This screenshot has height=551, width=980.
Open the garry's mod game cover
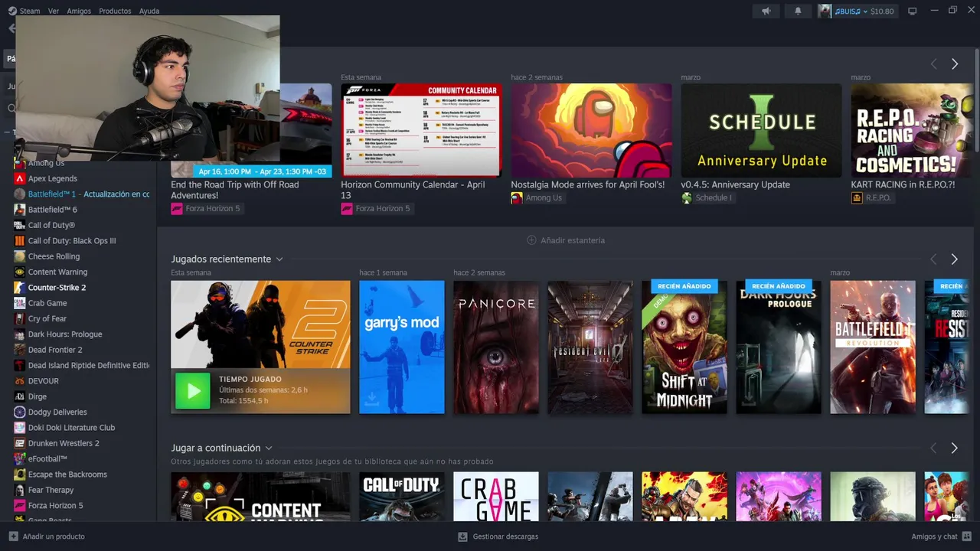pyautogui.click(x=402, y=347)
